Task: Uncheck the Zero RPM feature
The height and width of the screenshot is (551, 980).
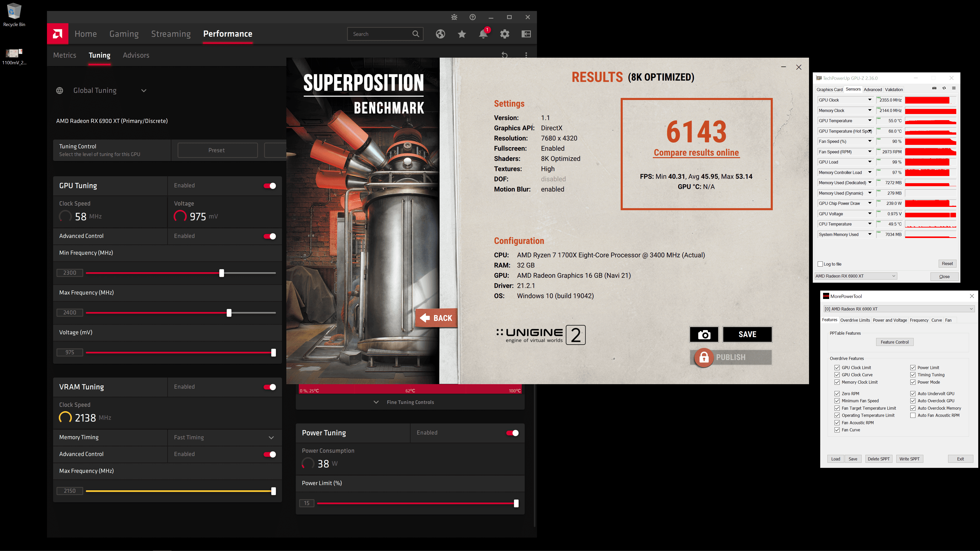Action: coord(837,394)
